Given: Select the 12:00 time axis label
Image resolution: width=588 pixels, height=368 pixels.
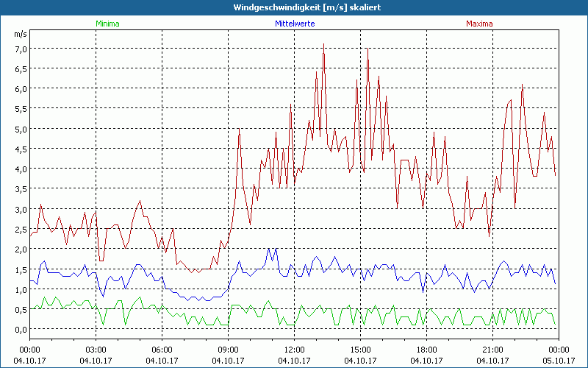Looking at the screenshot, I should pyautogui.click(x=295, y=350).
